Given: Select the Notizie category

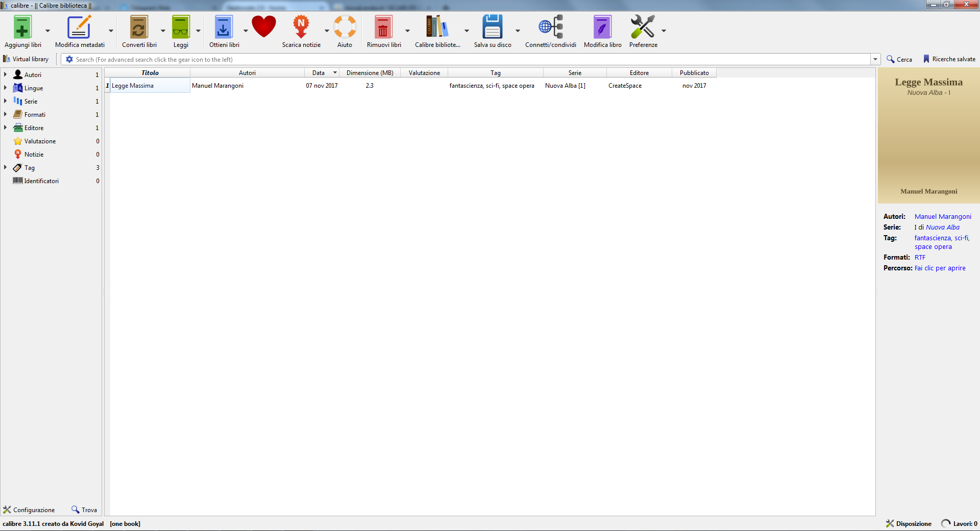Looking at the screenshot, I should 34,154.
